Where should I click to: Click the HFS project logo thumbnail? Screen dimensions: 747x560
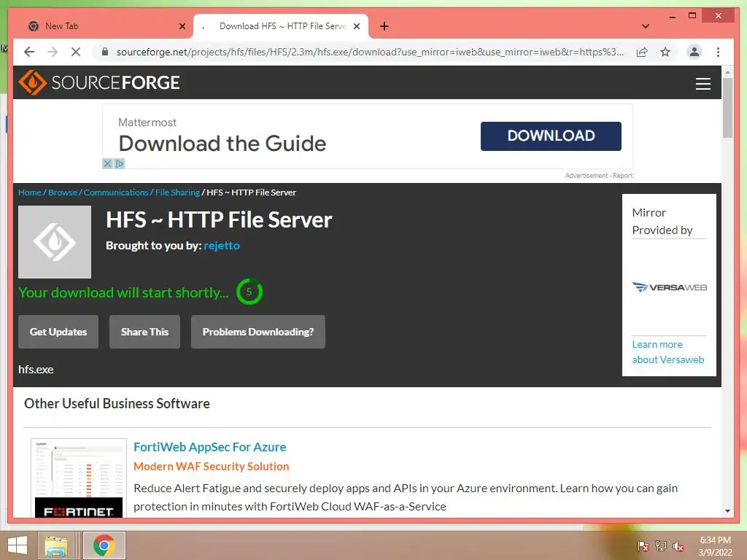55,242
